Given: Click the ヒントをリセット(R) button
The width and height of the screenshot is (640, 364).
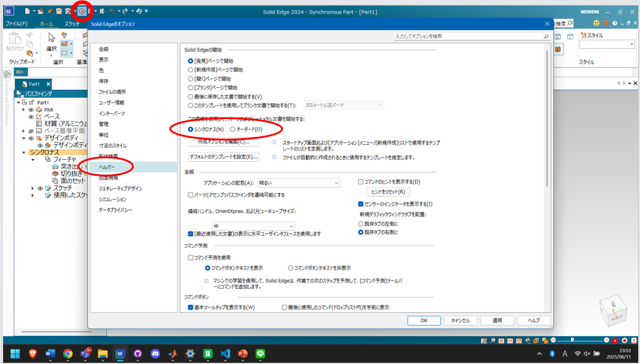Looking at the screenshot, I should [388, 192].
